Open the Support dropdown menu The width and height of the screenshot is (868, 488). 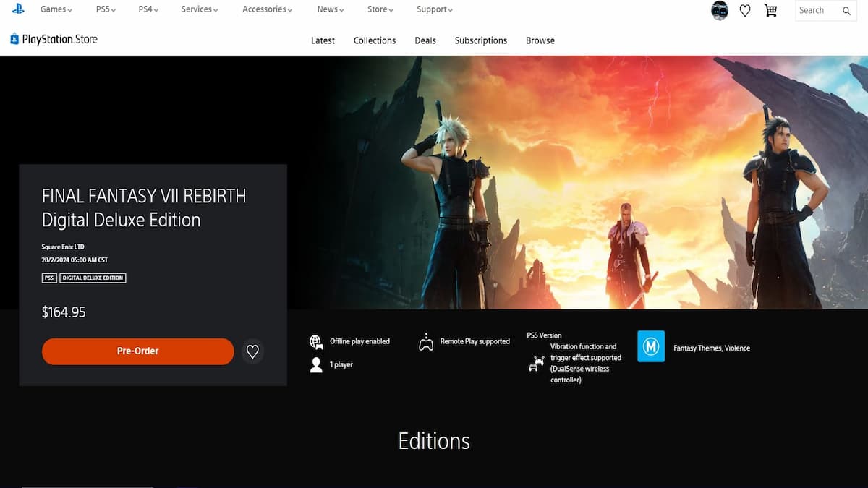[434, 9]
